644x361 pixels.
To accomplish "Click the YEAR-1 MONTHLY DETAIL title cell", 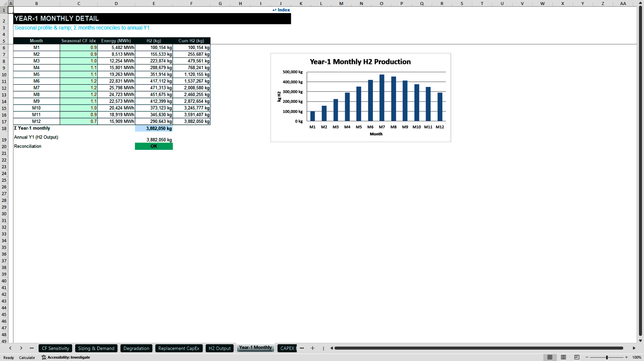I will click(152, 18).
